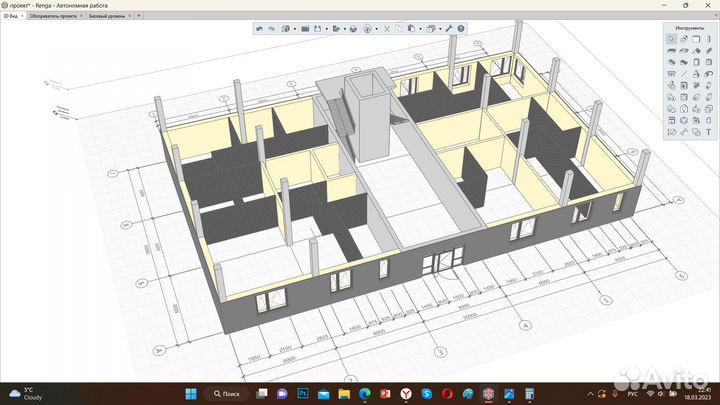The width and height of the screenshot is (720, 405).
Task: Click the Undo arrow in toolbar
Action: tap(260, 29)
